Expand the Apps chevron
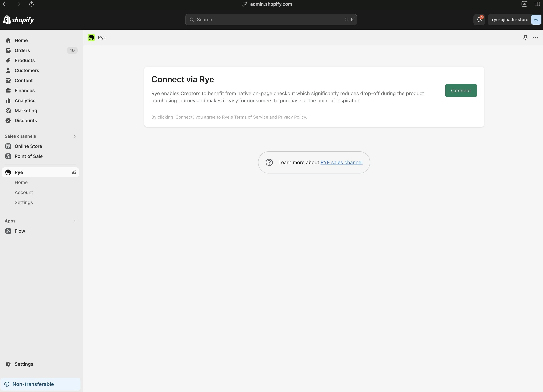This screenshot has height=392, width=543. (75, 221)
